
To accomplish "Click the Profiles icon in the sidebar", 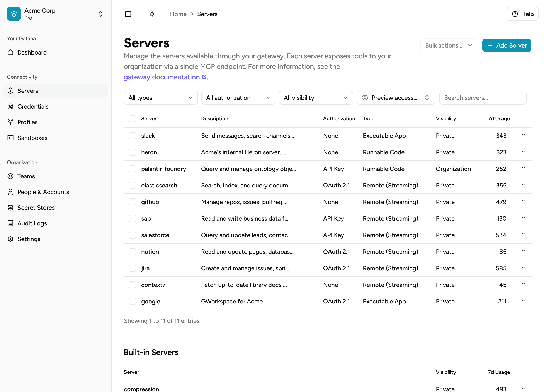I will tap(10, 122).
